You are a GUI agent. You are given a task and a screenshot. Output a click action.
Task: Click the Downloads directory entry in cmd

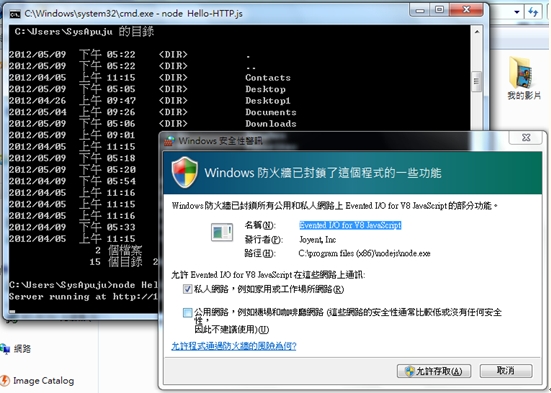(271, 124)
